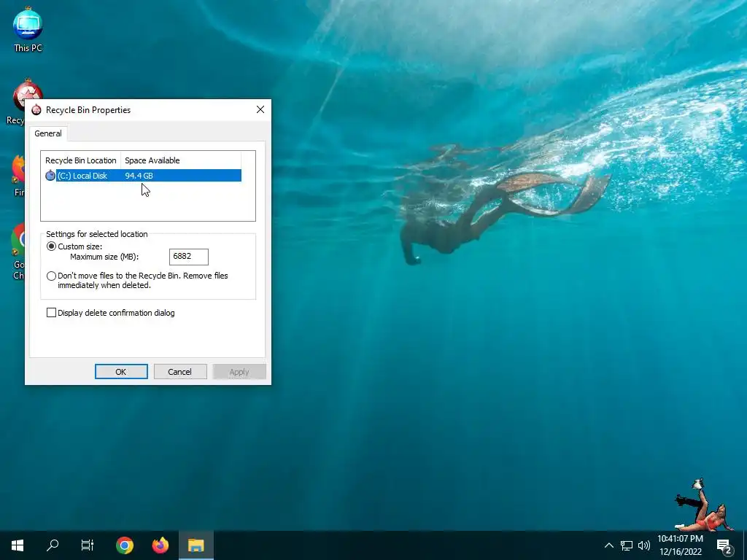The image size is (747, 560).
Task: Click the Google Chrome desktop shortcut
Action: [18, 252]
